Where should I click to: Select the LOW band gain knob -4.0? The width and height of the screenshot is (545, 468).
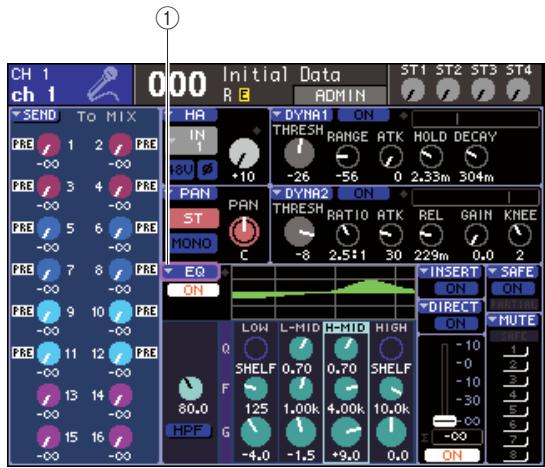point(256,432)
